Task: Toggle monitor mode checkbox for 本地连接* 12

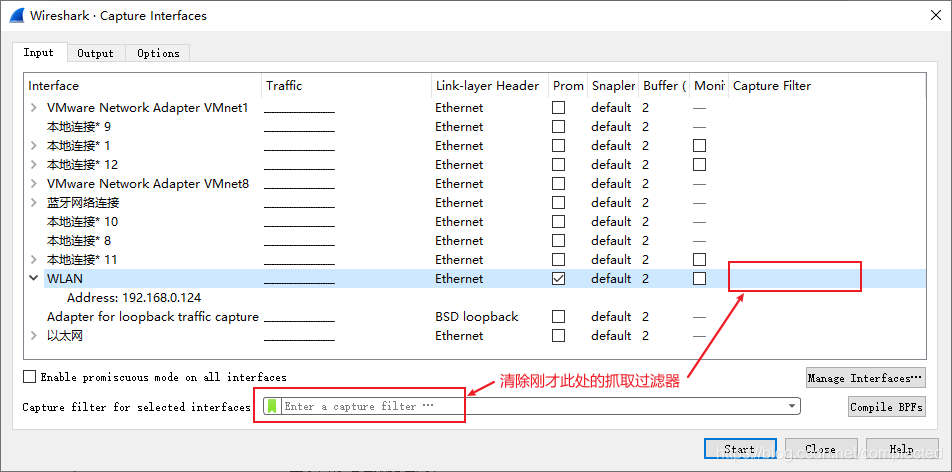Action: click(699, 165)
